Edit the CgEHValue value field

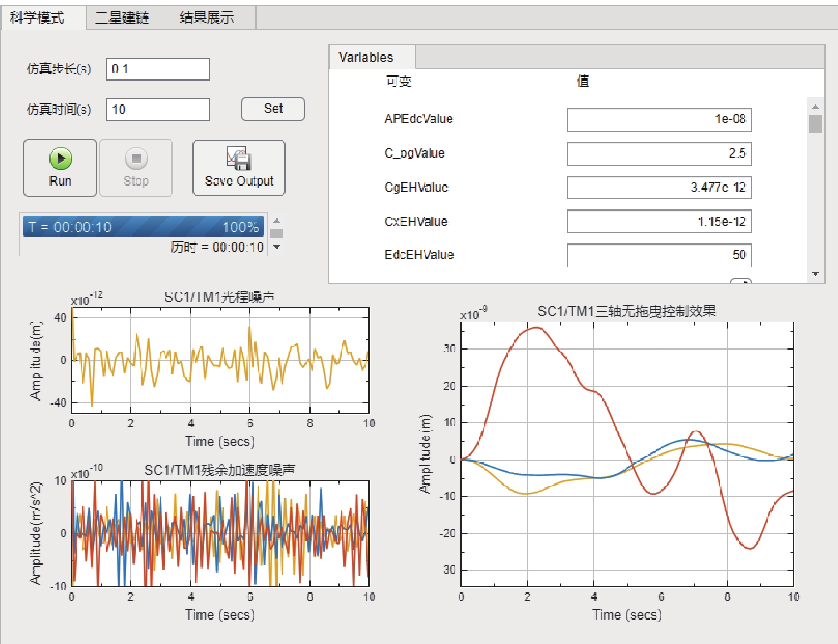659,187
